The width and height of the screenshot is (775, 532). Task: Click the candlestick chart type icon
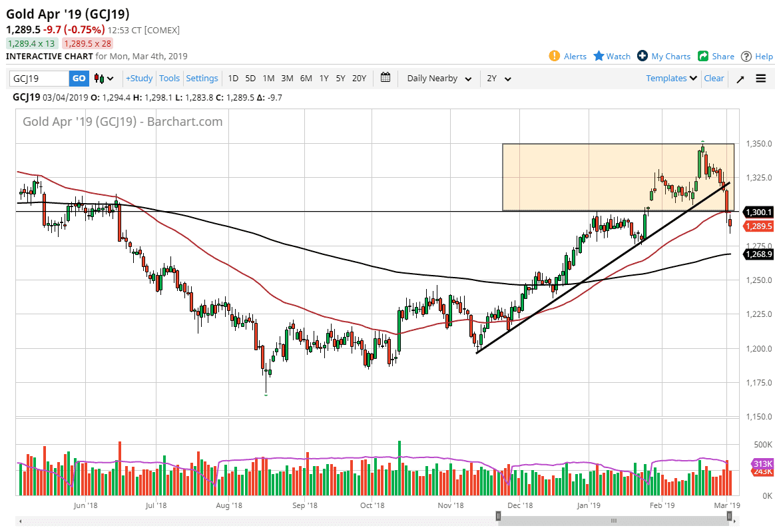[99, 78]
